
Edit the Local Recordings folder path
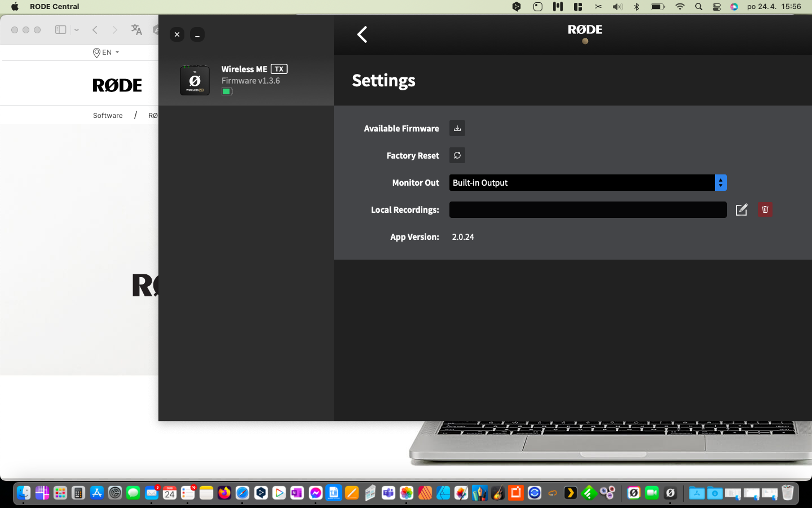tap(742, 210)
